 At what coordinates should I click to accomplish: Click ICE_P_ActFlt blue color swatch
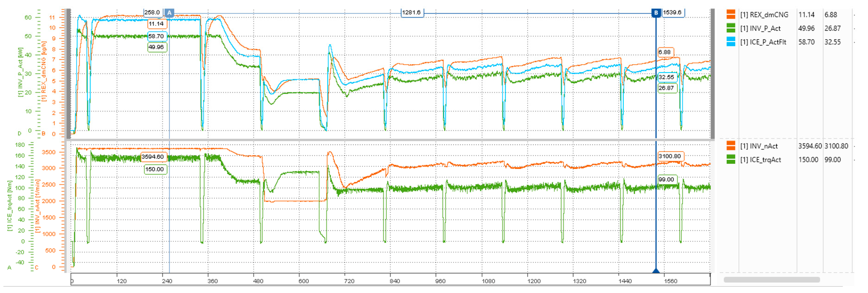(731, 42)
